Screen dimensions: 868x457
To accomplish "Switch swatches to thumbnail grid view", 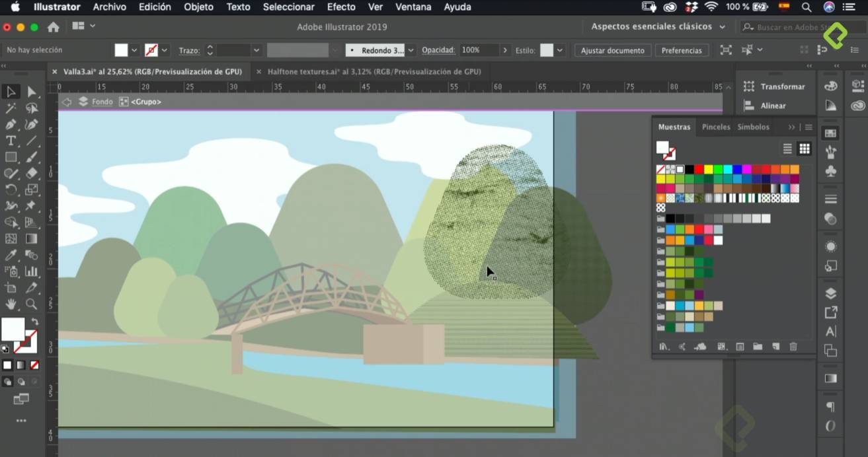I will (804, 149).
